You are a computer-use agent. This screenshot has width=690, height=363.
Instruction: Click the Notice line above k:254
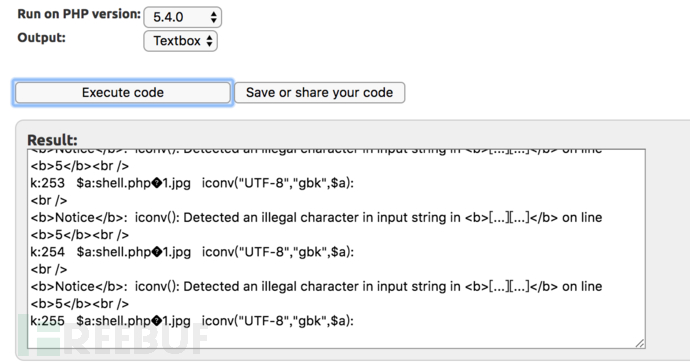tap(316, 217)
